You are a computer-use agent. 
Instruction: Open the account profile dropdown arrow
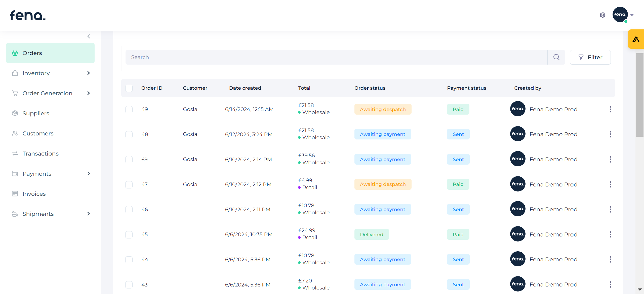pyautogui.click(x=632, y=15)
